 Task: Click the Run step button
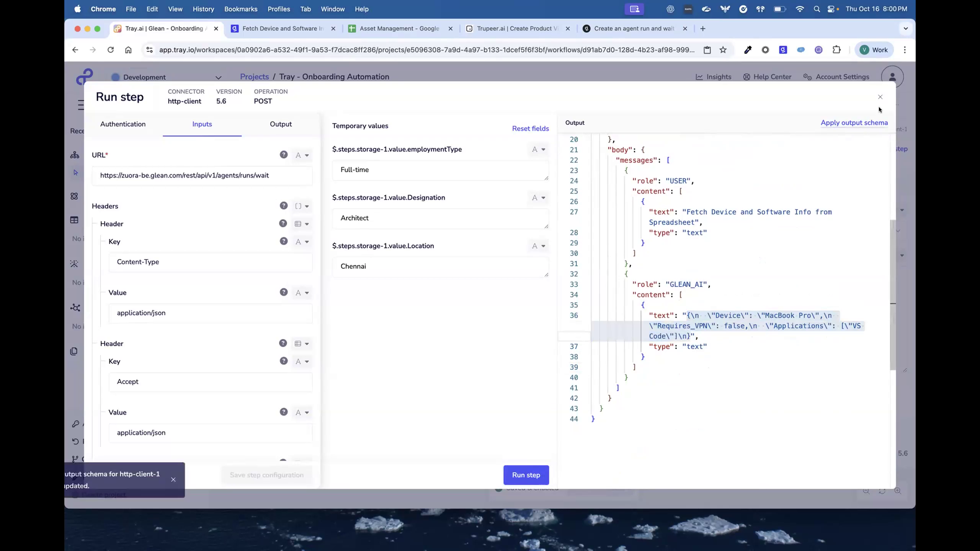(526, 475)
